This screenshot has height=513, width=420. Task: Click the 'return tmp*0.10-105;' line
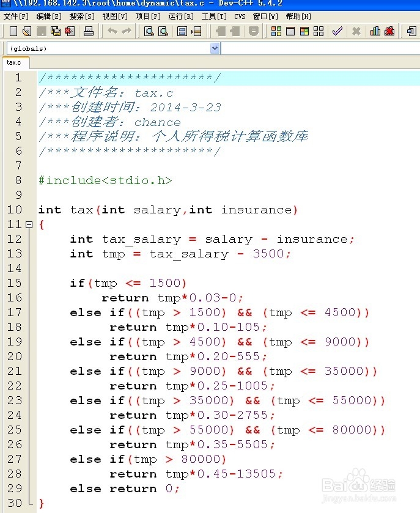click(188, 327)
